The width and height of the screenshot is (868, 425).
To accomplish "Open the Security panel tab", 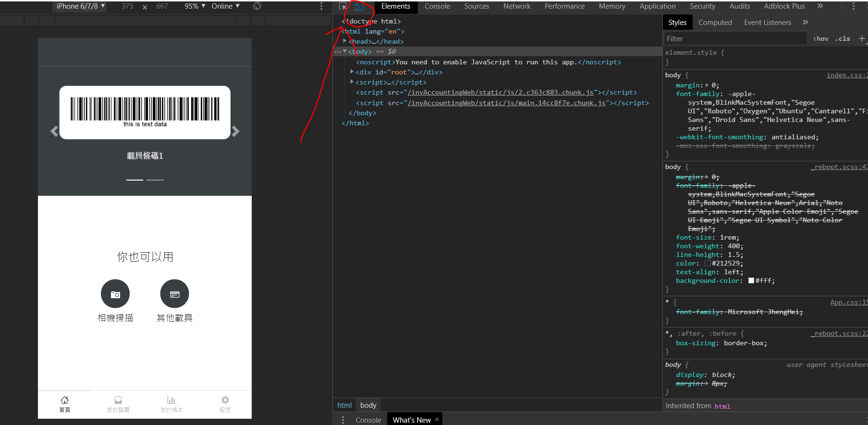I will tap(702, 6).
